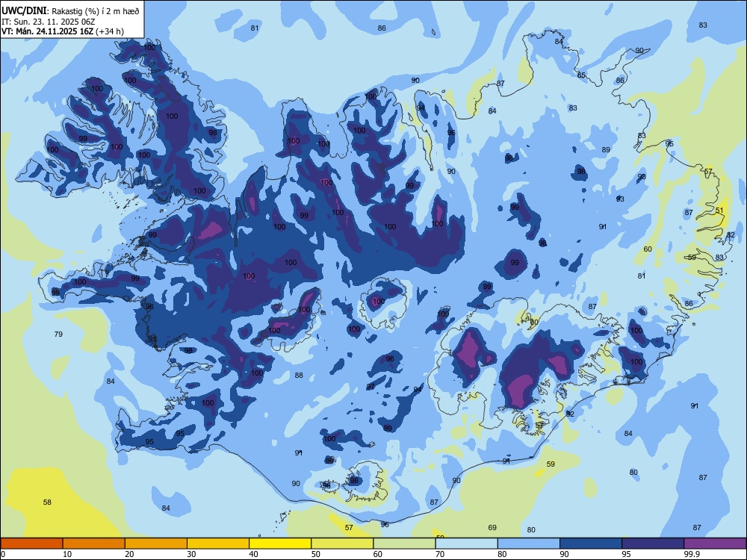Click the map value "79" off the west coast

point(58,334)
